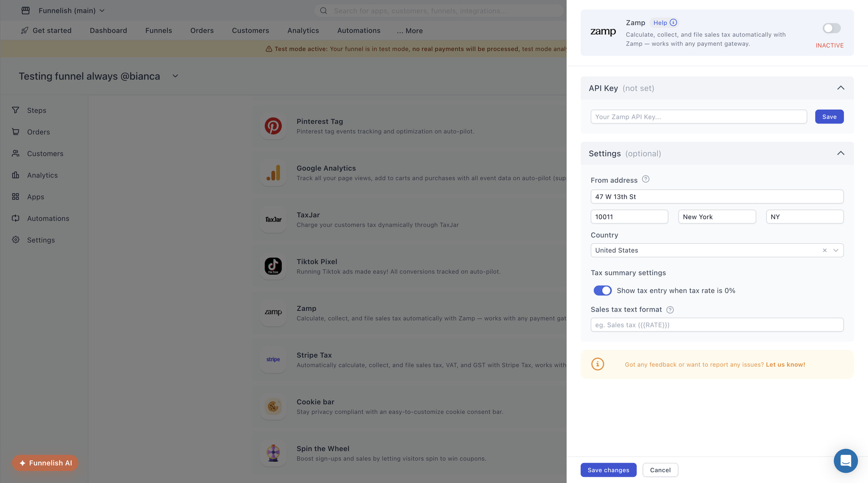Click the TaxJar app title
The image size is (868, 483).
(x=308, y=215)
